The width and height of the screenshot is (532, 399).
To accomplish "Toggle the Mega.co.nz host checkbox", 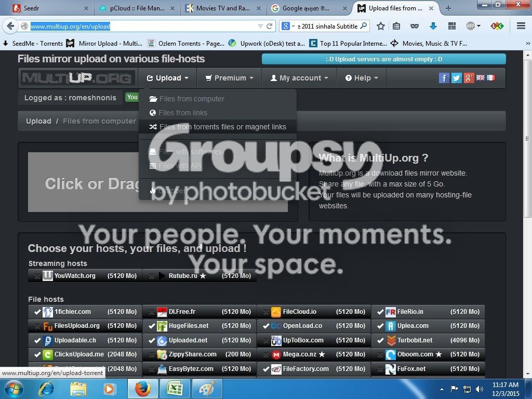I will [266, 354].
